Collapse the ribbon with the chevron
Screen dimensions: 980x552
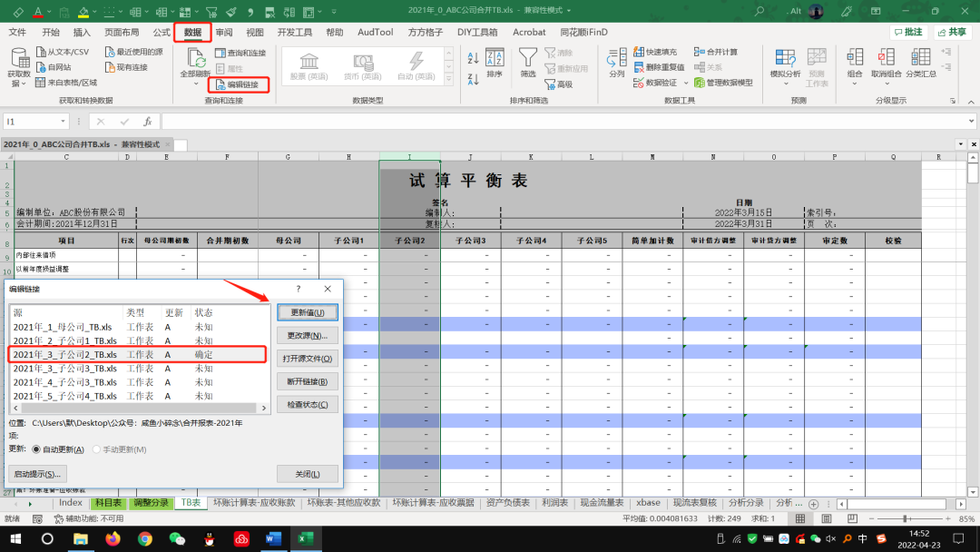point(971,102)
